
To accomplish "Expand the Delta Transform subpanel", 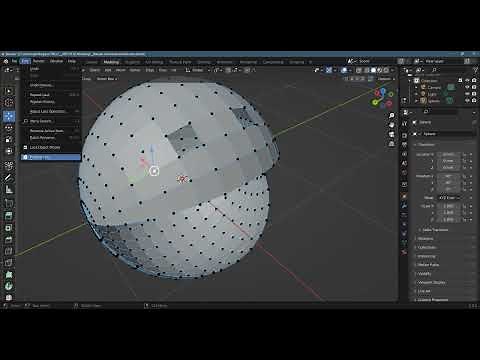I will pos(435,230).
